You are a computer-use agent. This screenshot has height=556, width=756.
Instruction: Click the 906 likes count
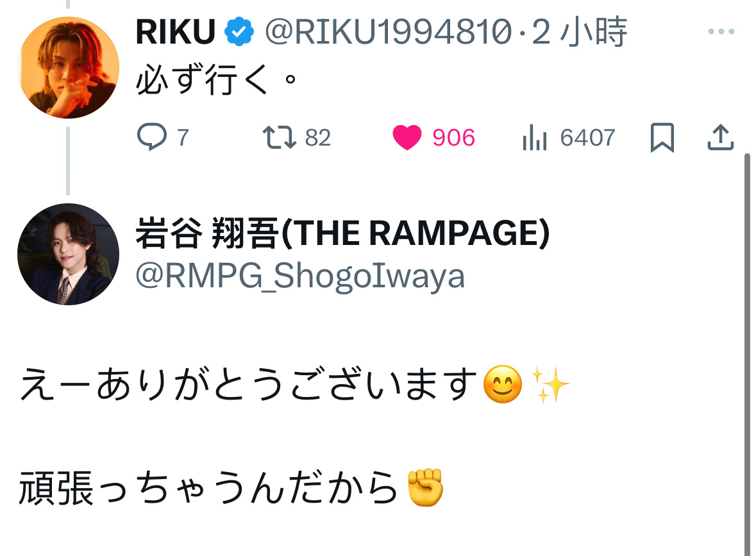454,138
